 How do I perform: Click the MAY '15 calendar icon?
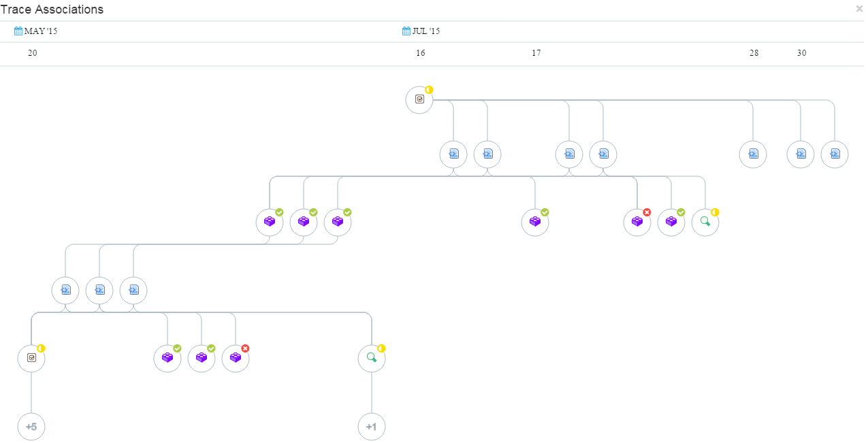18,31
